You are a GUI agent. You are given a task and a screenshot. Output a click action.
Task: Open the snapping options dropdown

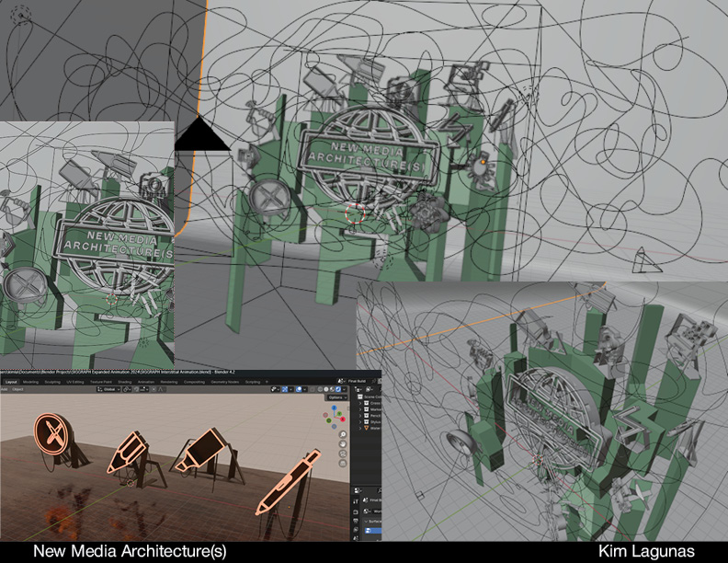click(144, 389)
